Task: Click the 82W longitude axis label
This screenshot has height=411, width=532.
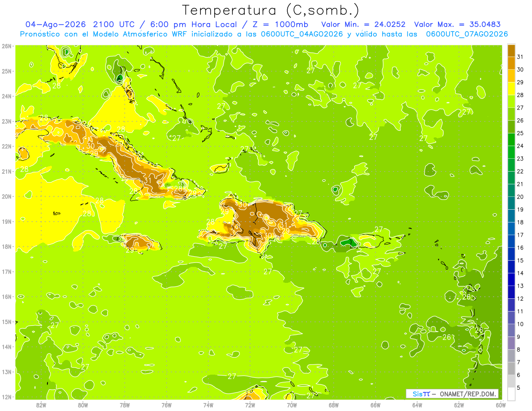Action: tap(41, 405)
